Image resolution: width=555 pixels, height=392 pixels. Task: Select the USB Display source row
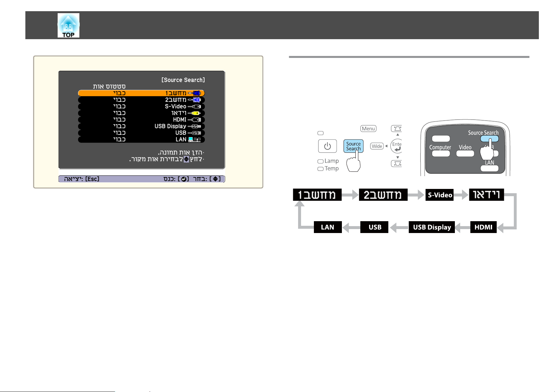tap(141, 126)
